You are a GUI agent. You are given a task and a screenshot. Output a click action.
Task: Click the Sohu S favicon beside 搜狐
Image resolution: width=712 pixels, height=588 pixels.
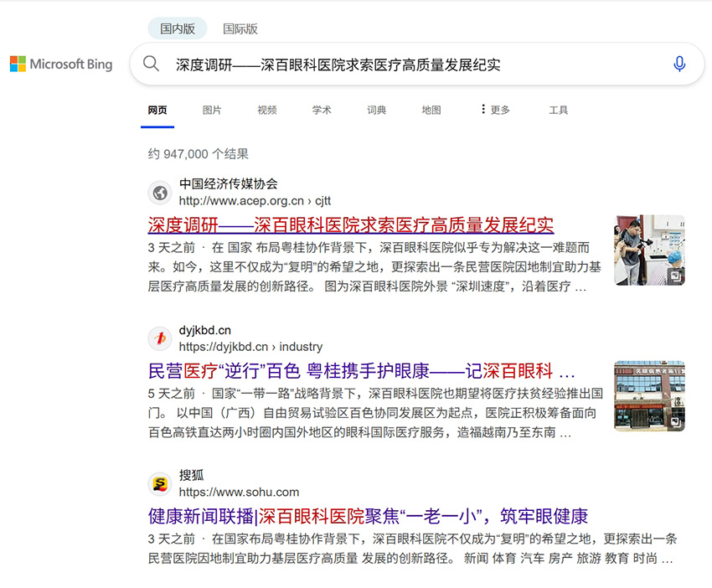coord(160,484)
